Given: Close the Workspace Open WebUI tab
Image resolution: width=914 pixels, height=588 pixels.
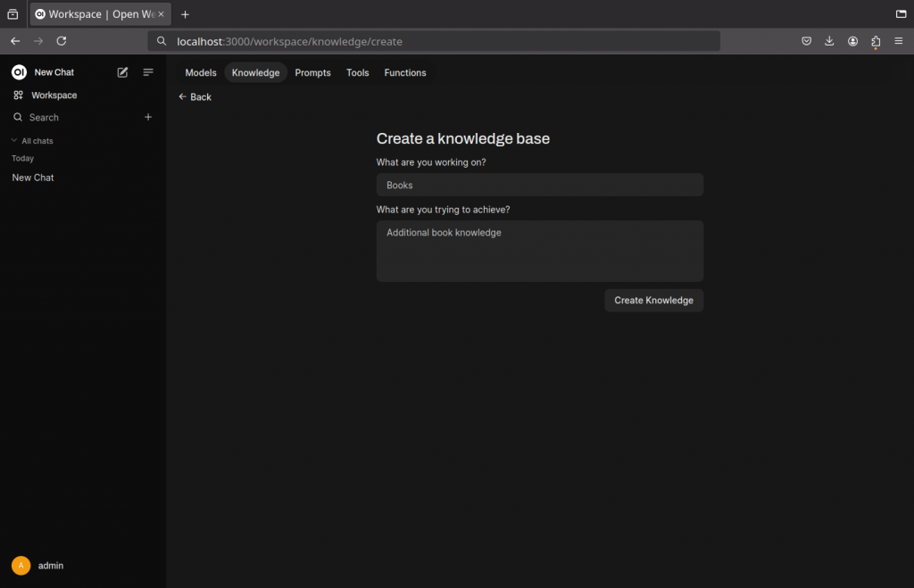Looking at the screenshot, I should [161, 14].
